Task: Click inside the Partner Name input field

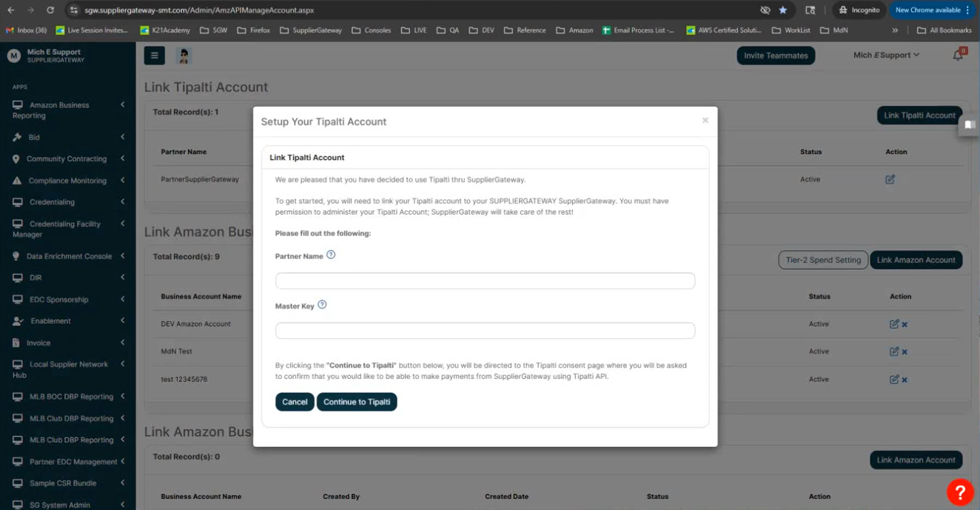Action: 485,281
